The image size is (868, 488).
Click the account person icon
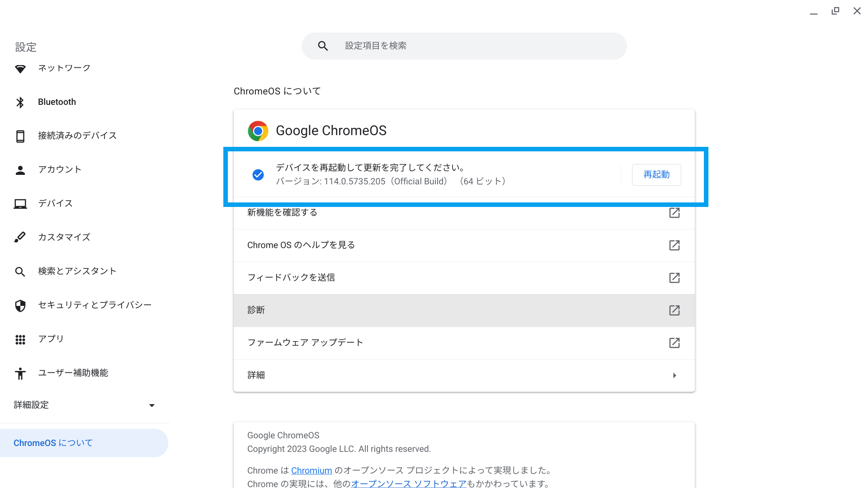[x=20, y=170]
